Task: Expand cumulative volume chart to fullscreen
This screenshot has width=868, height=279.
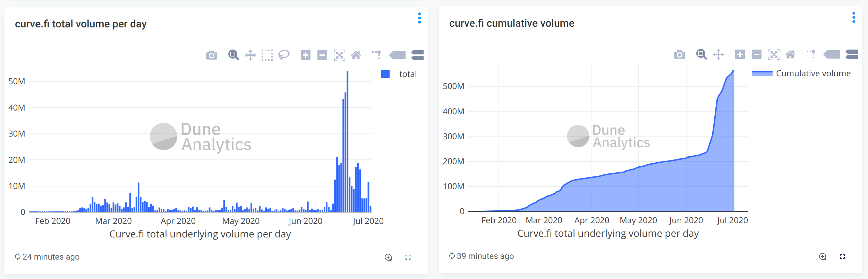Action: coord(842,256)
